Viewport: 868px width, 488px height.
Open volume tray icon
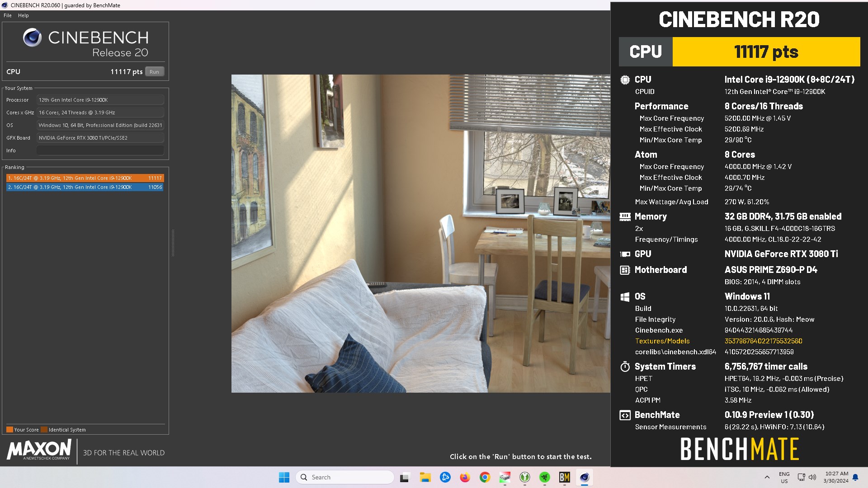click(x=812, y=477)
